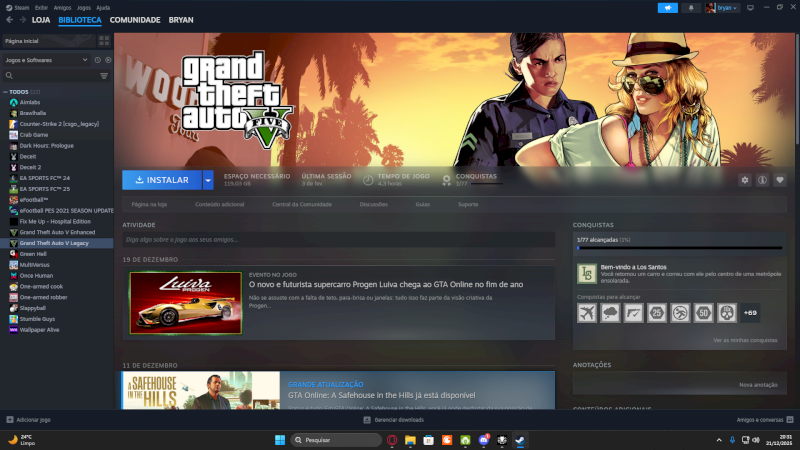This screenshot has width=800, height=450.
Task: Click the 50 achievement badge
Action: tap(704, 313)
